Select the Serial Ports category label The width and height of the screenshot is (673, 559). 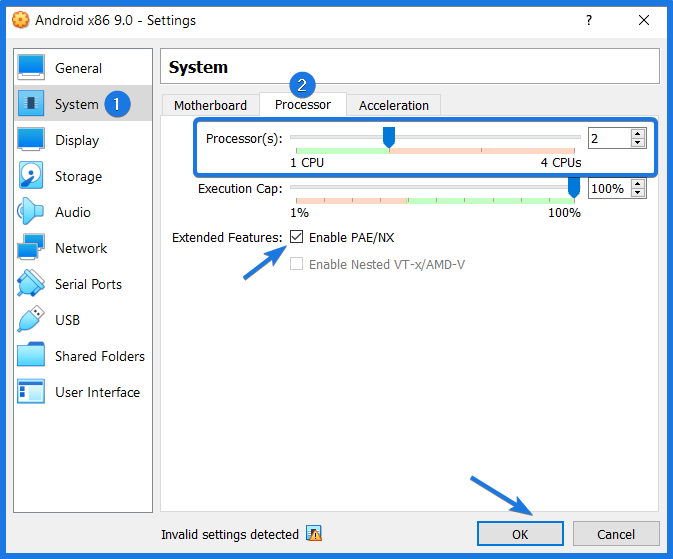click(x=88, y=284)
